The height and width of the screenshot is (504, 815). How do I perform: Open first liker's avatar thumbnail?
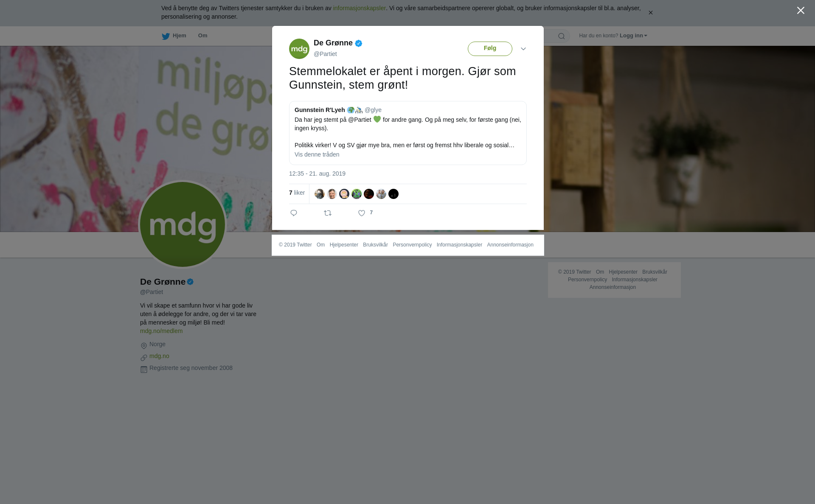point(320,194)
